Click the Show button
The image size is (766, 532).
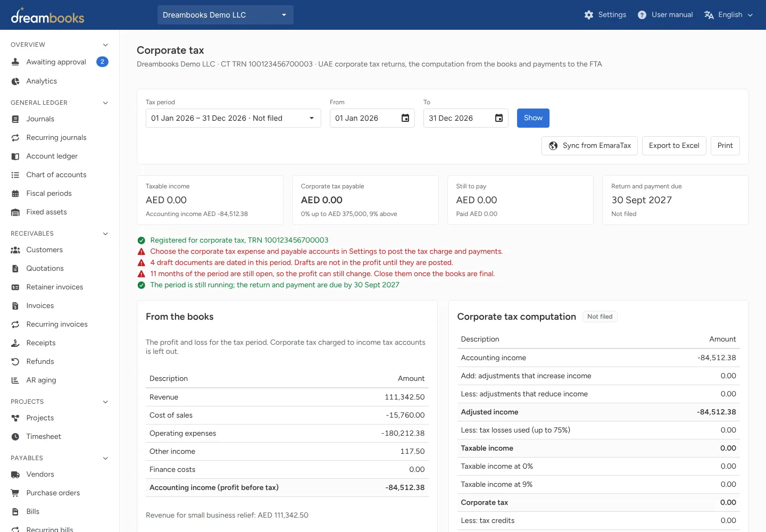[533, 118]
